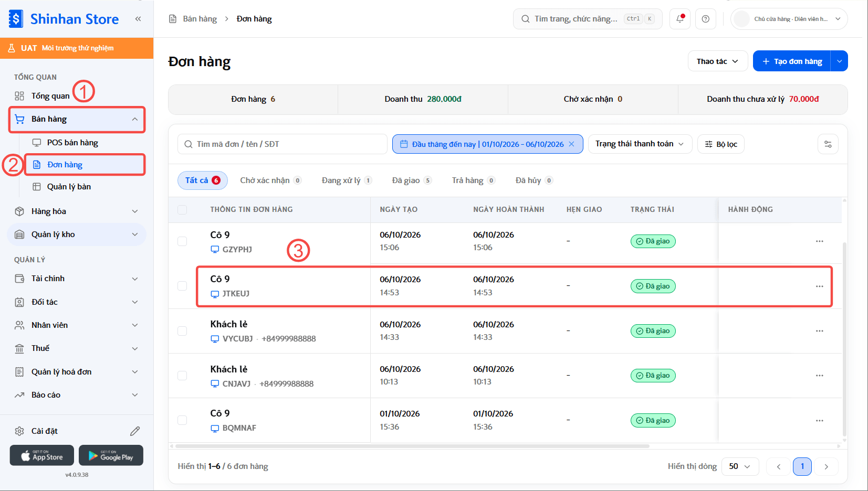Open the help question-mark icon
The width and height of the screenshot is (868, 491).
706,19
